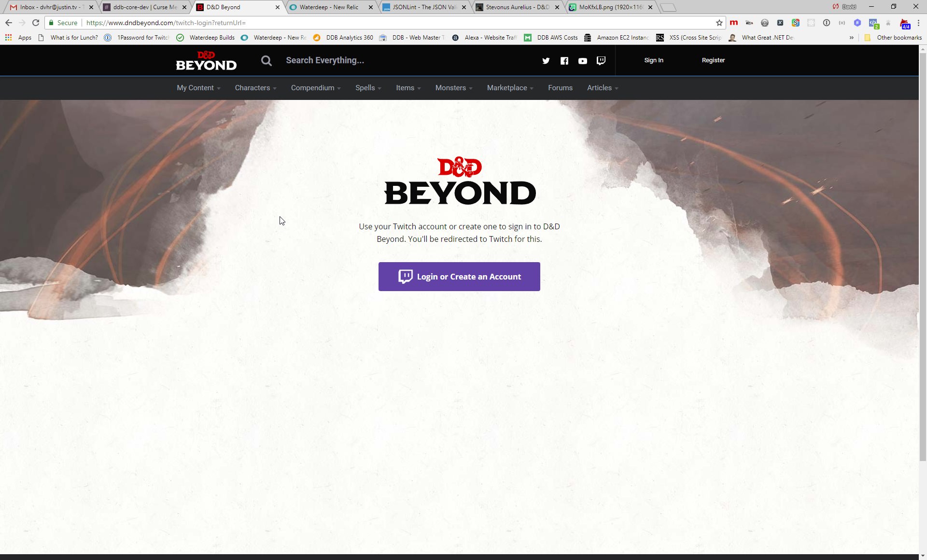Expand the Compendium dropdown
The width and height of the screenshot is (927, 560).
[x=316, y=88]
